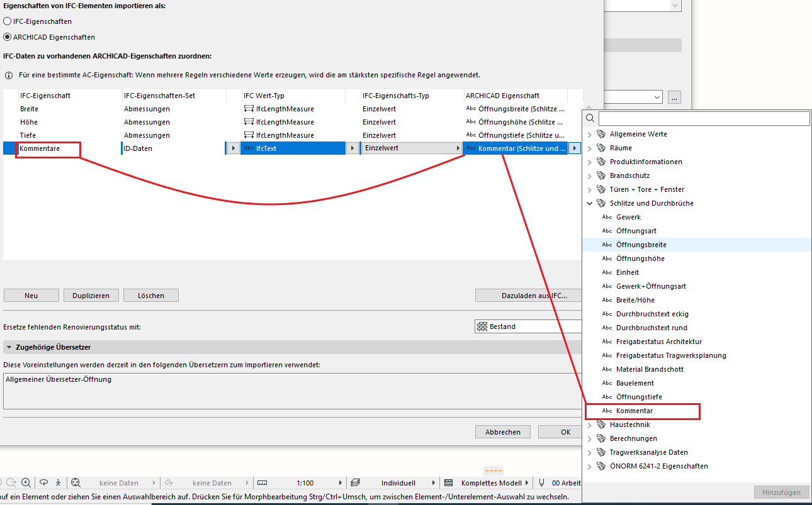Open the IfcText value type dropdown
Viewport: 812px width, 505px height.
(x=352, y=148)
